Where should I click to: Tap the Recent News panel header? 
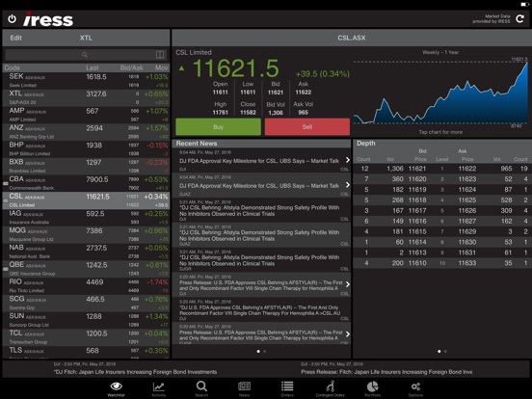(261, 144)
